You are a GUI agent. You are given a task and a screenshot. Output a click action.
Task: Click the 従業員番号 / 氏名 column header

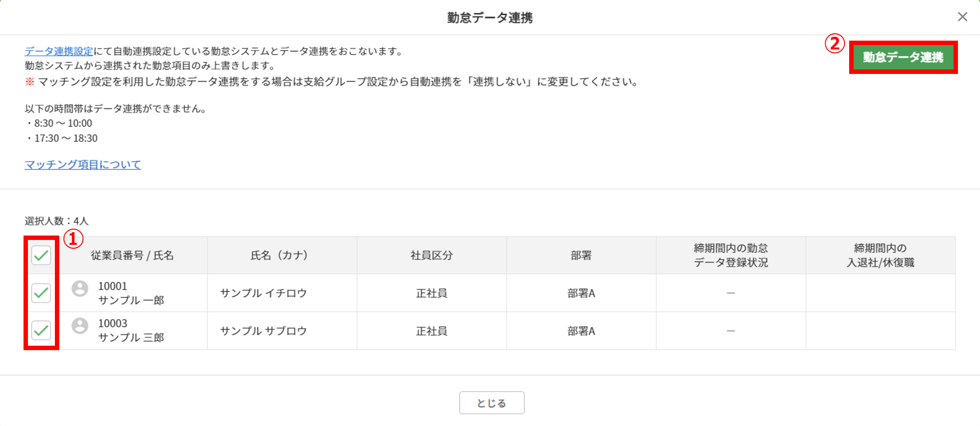132,255
